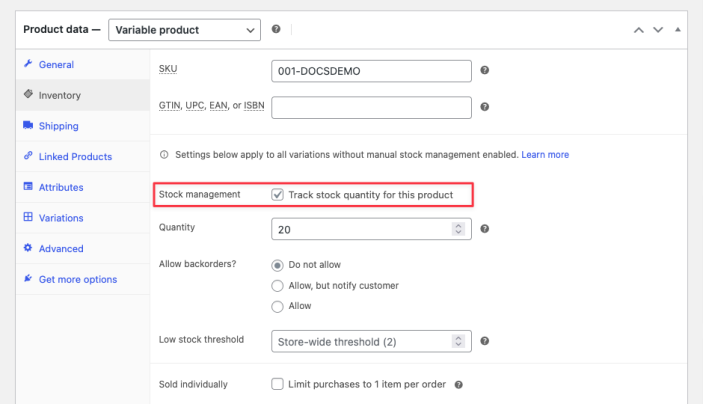Move the Product data panel down
The height and width of the screenshot is (404, 703).
pyautogui.click(x=658, y=30)
